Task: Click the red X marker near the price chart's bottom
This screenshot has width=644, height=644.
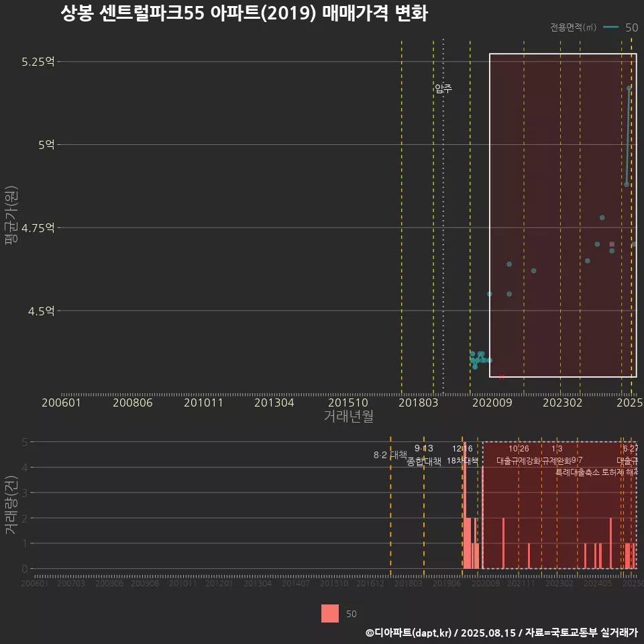Action: (502, 376)
